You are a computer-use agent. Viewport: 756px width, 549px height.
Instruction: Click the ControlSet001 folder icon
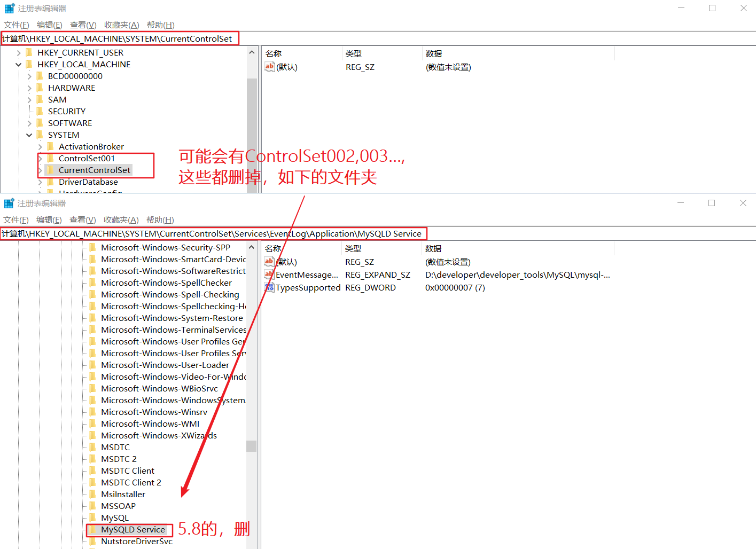[50, 158]
